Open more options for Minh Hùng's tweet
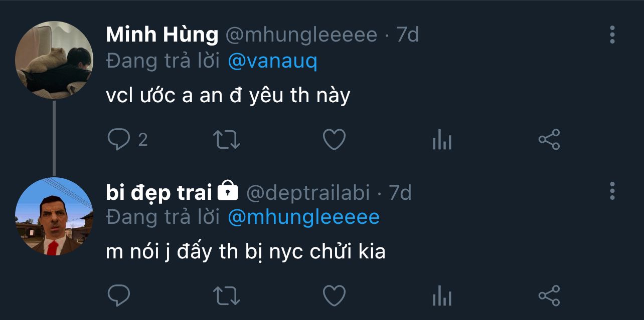The height and width of the screenshot is (320, 644). [x=612, y=35]
